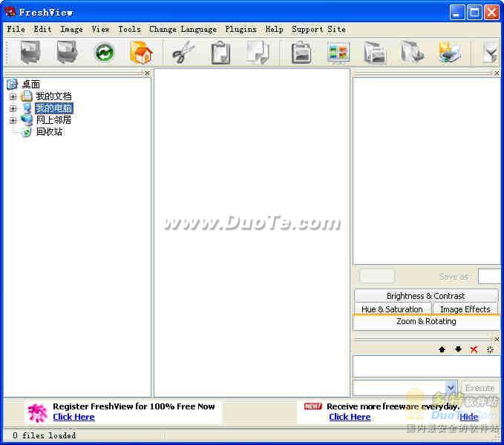Open the actions dropdown arrow near Execute
Image resolution: width=504 pixels, height=445 pixels.
pyautogui.click(x=451, y=388)
